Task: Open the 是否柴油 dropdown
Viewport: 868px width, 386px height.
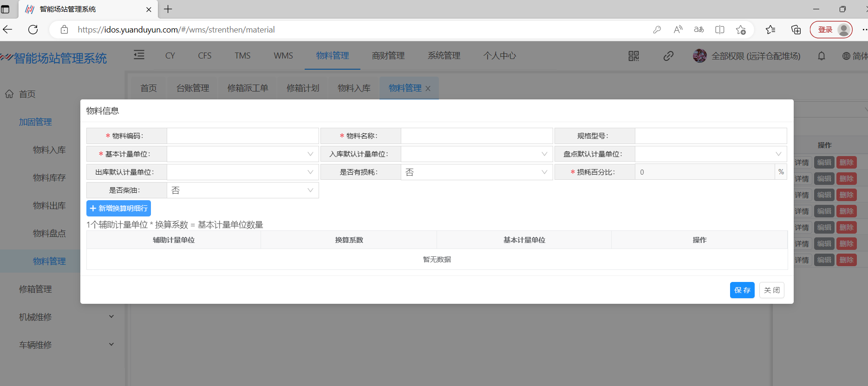Action: click(242, 190)
